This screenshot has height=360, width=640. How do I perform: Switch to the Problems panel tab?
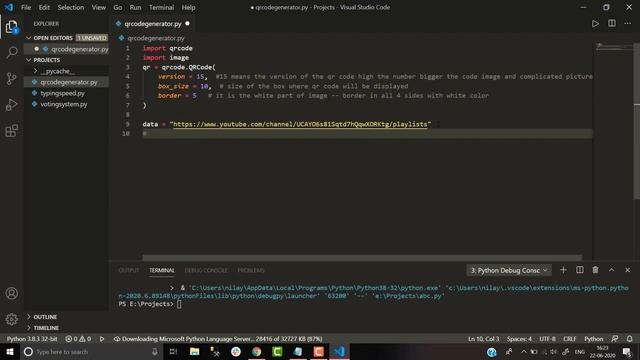tap(251, 270)
